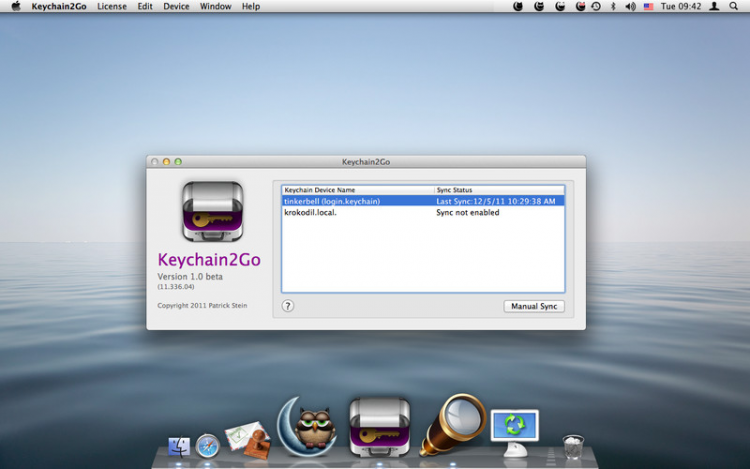This screenshot has width=750, height=469.
Task: Click the 'Version 1.0 beta' label
Action: pyautogui.click(x=190, y=276)
